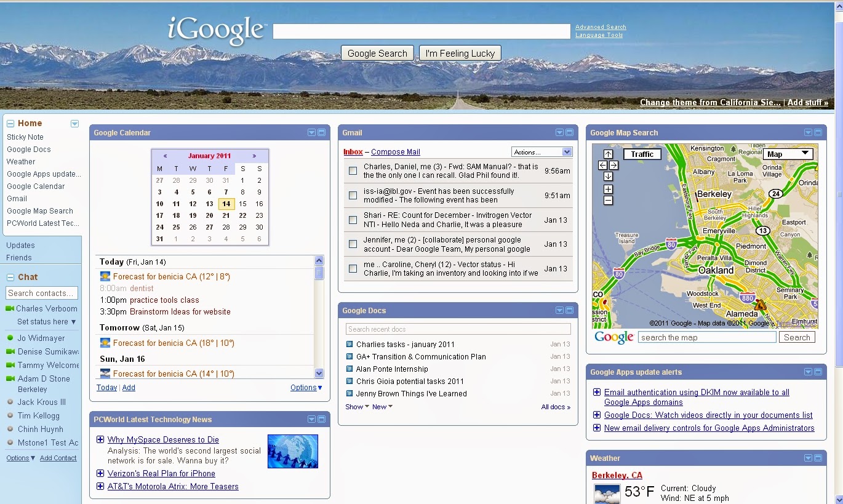Viewport: 843px width, 504px height.
Task: Collapse the Home tab section
Action: tap(10, 124)
